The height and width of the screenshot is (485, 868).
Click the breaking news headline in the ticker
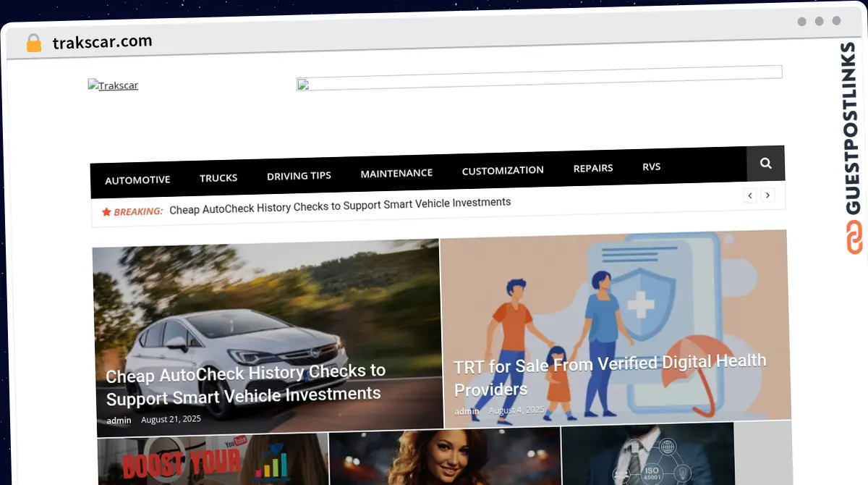tap(339, 203)
